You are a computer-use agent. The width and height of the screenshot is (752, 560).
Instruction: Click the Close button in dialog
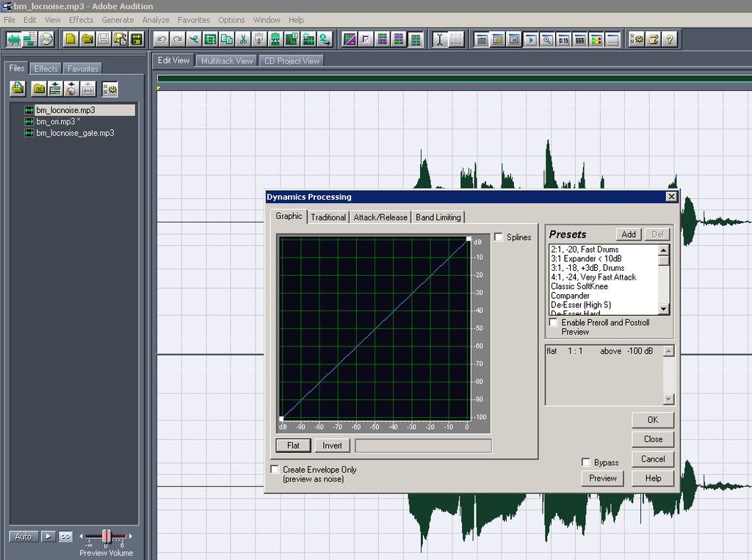(653, 439)
